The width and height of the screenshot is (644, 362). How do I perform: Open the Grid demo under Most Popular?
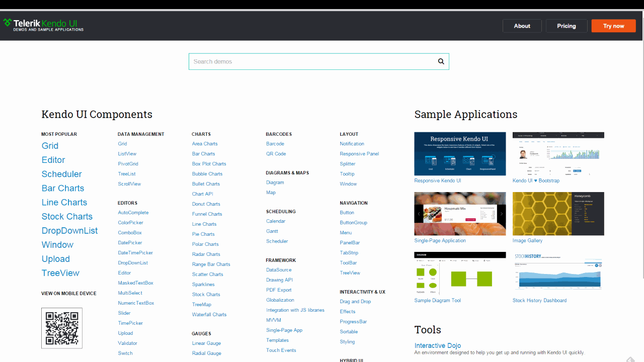coord(50,146)
